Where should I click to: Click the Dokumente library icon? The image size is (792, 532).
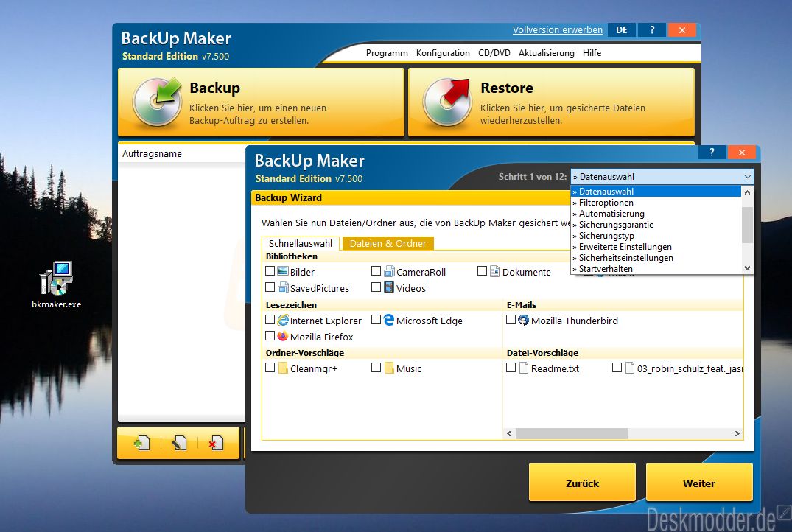pos(495,271)
